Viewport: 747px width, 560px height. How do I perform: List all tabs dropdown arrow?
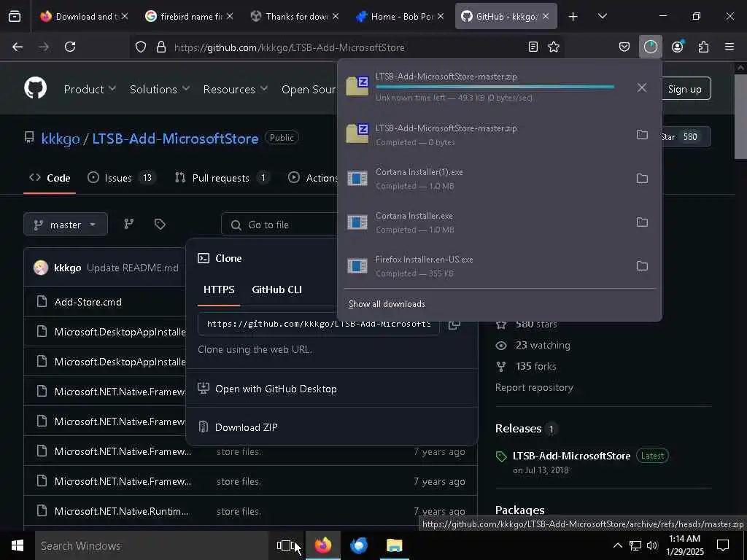(x=602, y=17)
